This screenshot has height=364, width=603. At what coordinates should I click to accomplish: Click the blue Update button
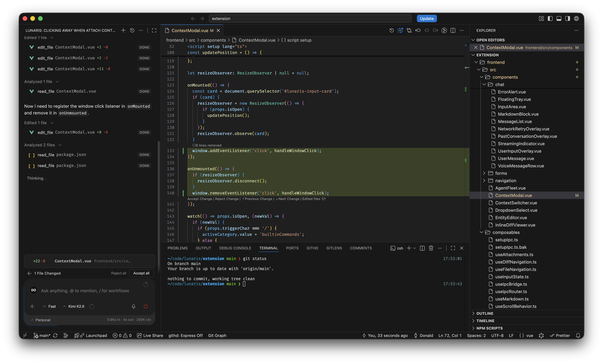click(427, 19)
